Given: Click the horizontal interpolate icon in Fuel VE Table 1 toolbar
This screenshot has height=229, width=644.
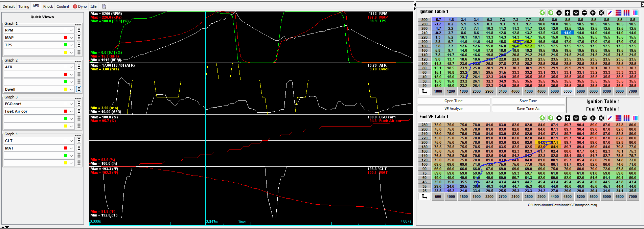Looking at the screenshot, I should click(618, 118).
